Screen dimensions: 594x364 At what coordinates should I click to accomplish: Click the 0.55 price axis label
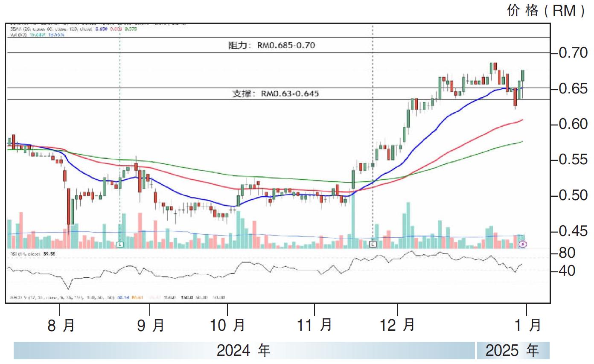(x=573, y=160)
